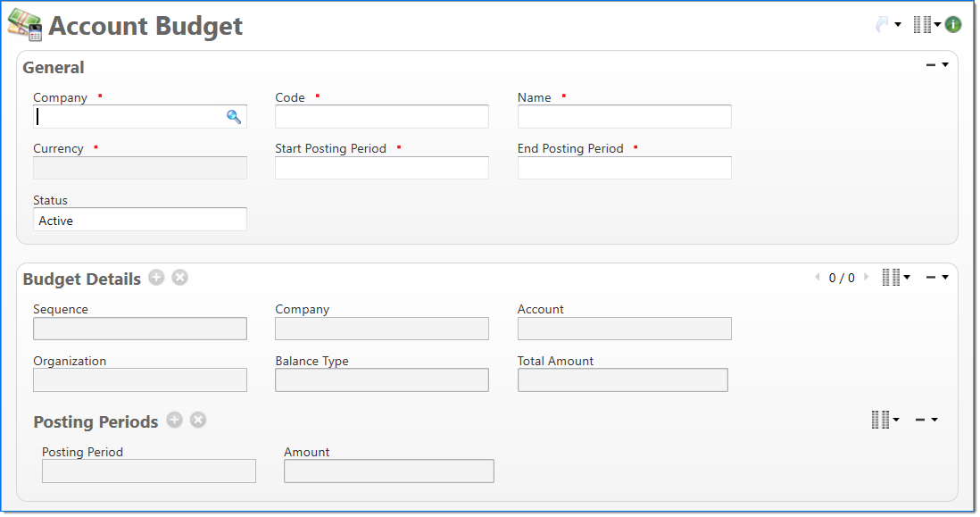Click into the Name field

pyautogui.click(x=624, y=117)
